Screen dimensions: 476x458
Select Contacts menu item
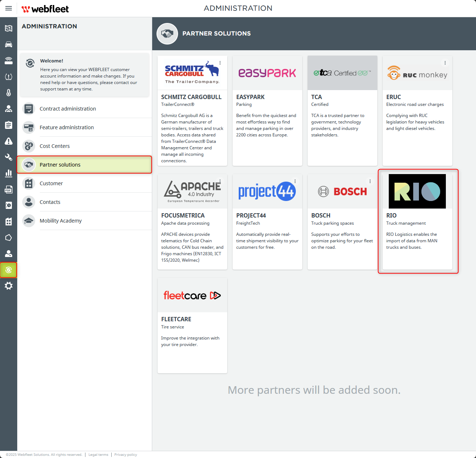(85, 202)
